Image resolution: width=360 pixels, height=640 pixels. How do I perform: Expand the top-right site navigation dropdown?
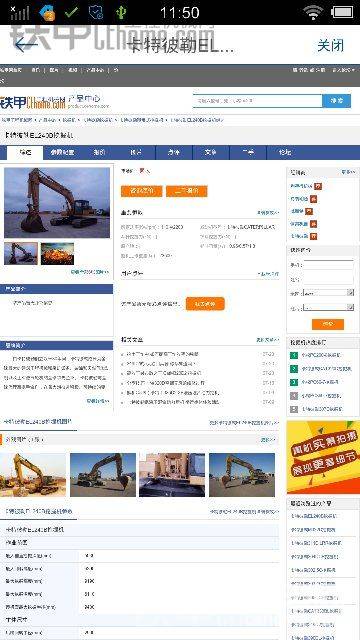[x=343, y=70]
